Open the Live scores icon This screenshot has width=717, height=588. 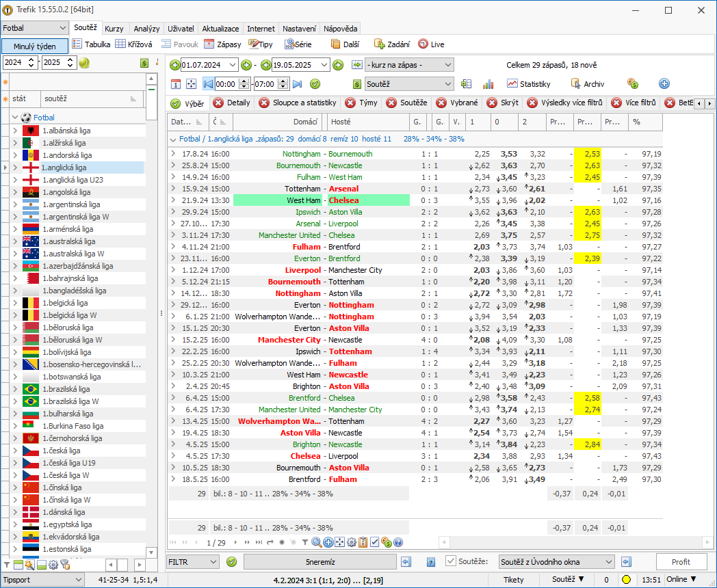tap(431, 44)
